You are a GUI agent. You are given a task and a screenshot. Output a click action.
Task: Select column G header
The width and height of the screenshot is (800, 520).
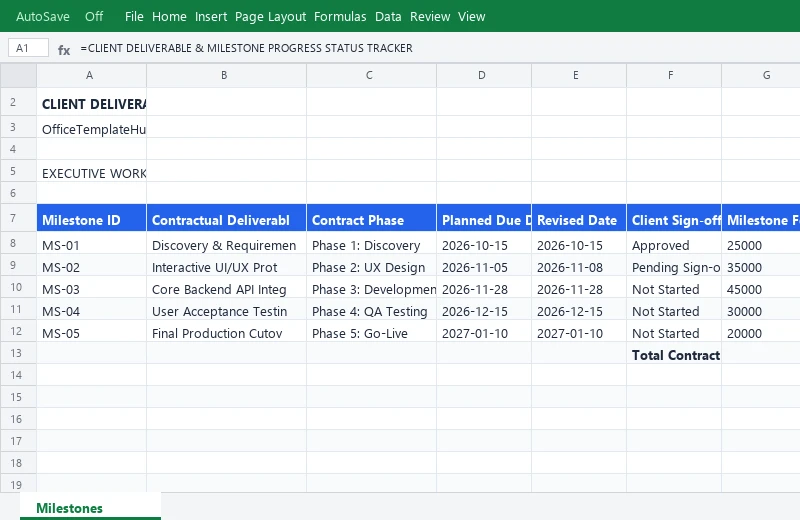point(761,76)
